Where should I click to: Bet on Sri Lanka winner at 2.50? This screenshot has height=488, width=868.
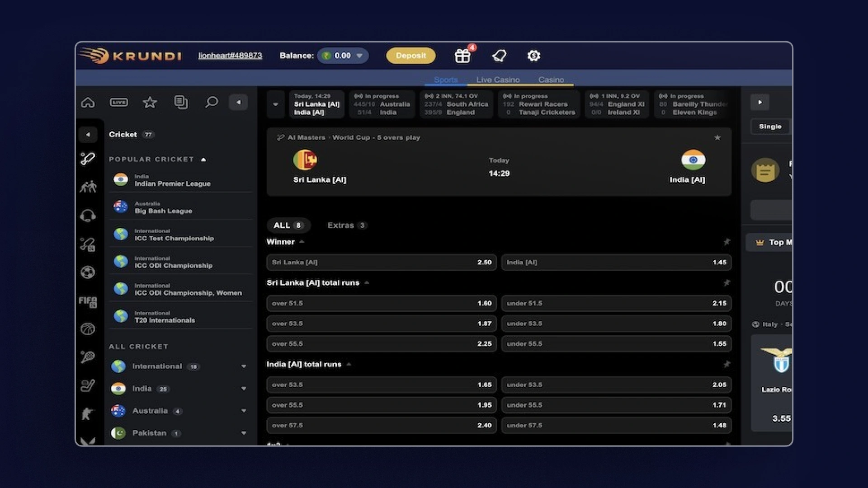(382, 263)
